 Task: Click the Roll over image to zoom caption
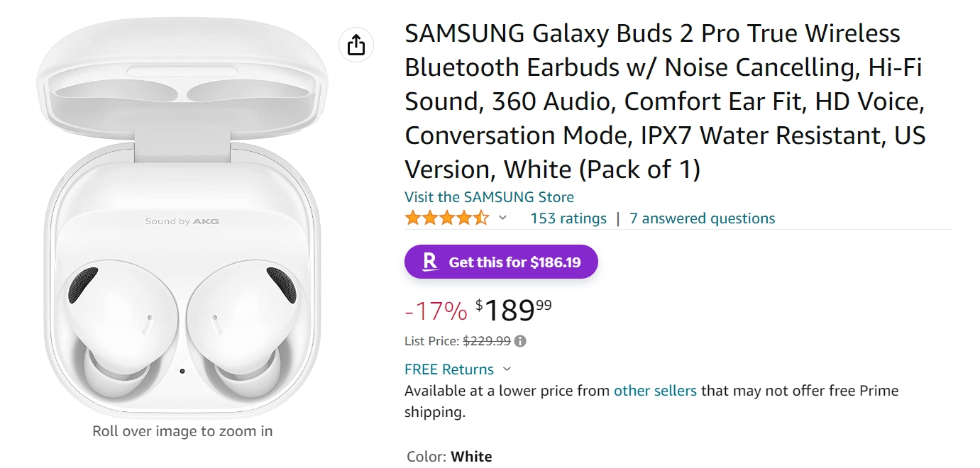point(182,431)
